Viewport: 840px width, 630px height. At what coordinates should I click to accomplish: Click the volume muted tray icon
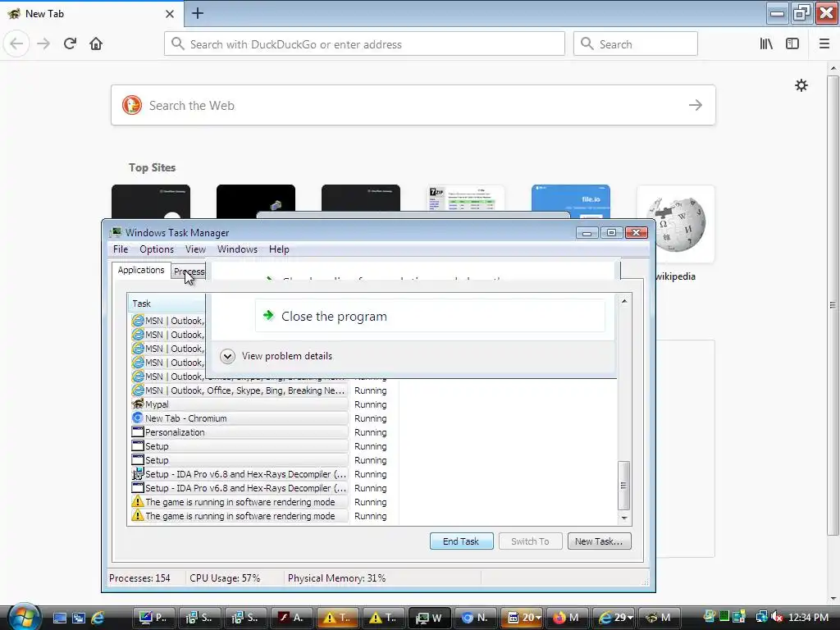(x=776, y=618)
